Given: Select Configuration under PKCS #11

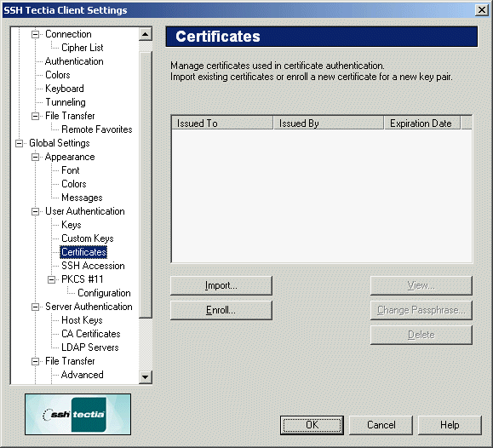Looking at the screenshot, I should 104,293.
